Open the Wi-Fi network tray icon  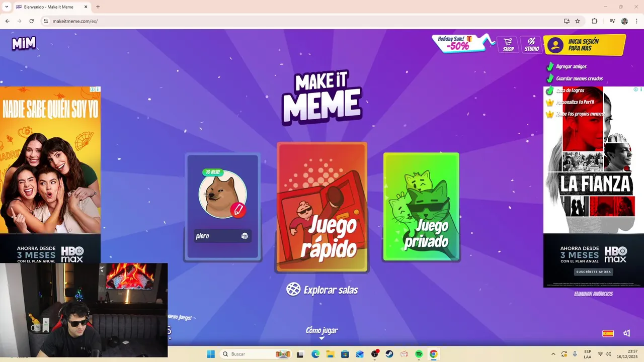click(x=600, y=354)
